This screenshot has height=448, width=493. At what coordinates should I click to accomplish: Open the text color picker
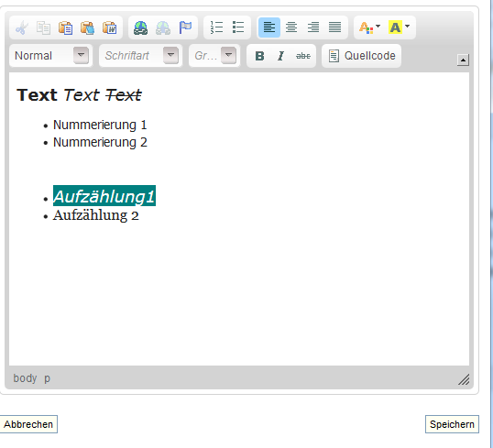pyautogui.click(x=369, y=27)
